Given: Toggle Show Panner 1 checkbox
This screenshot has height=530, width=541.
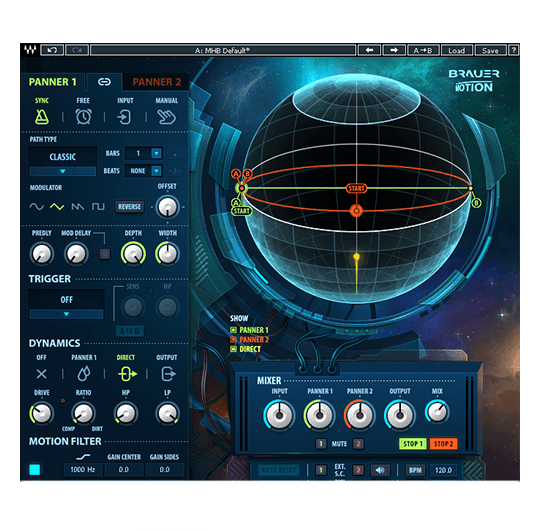Looking at the screenshot, I should tap(233, 330).
